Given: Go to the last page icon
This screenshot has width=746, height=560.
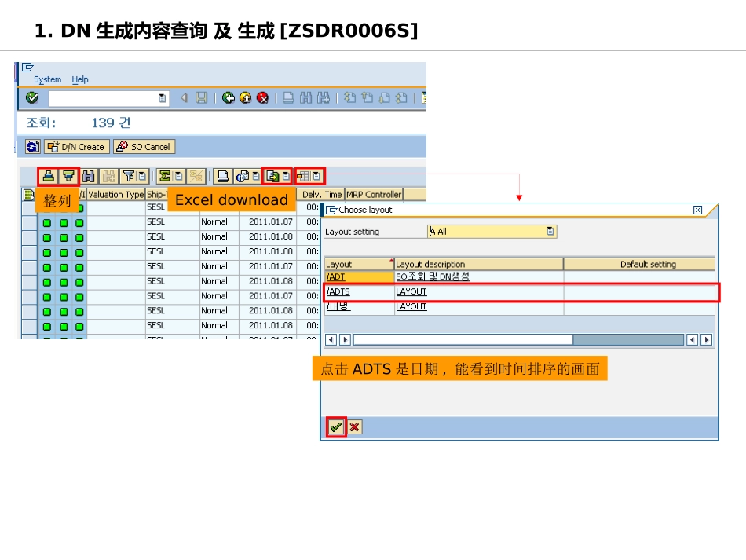Looking at the screenshot, I should pyautogui.click(x=401, y=98).
